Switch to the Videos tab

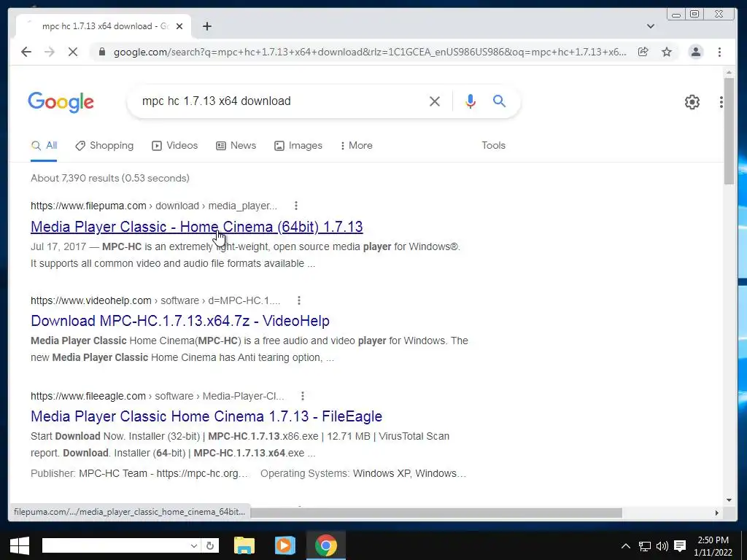(174, 146)
